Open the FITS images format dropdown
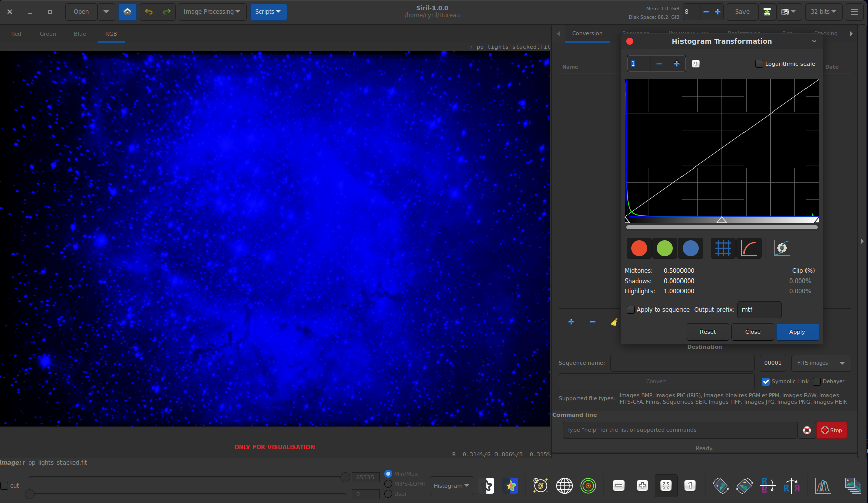Image resolution: width=868 pixels, height=503 pixels. (x=821, y=363)
